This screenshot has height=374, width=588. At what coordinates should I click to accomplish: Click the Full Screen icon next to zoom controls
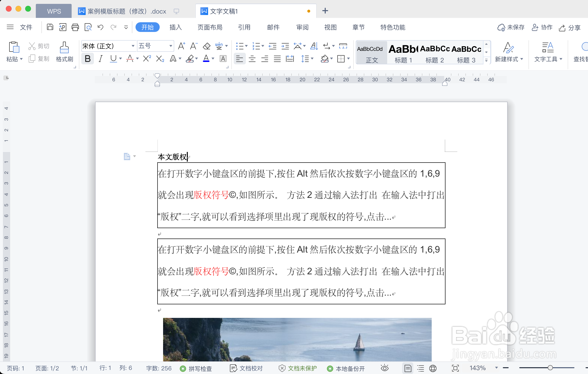tap(456, 368)
